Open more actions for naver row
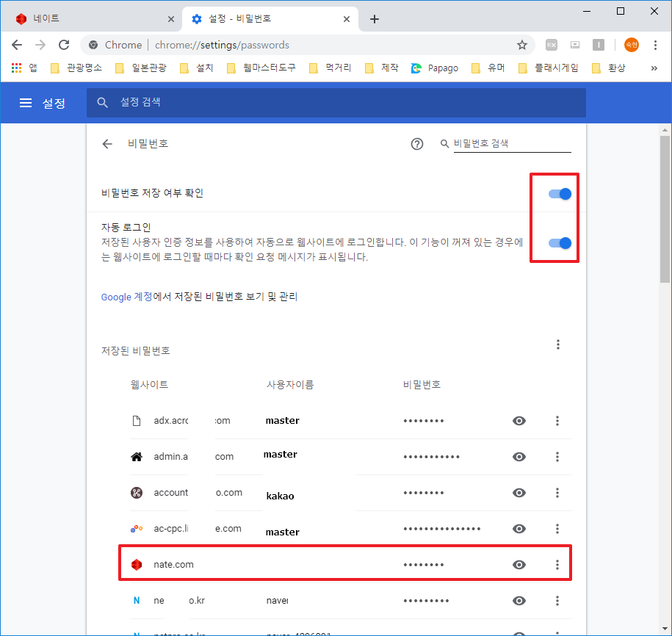This screenshot has width=672, height=636. (557, 601)
